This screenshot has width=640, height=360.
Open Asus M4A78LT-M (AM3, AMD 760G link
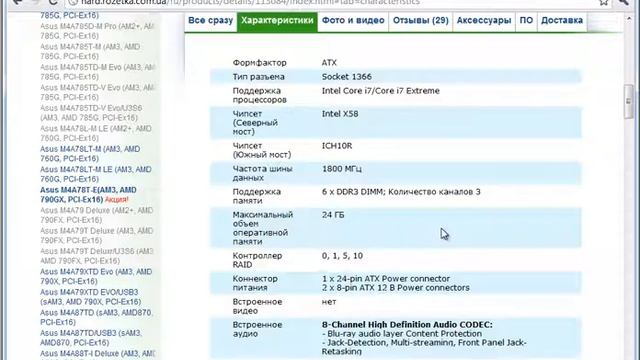[90, 153]
